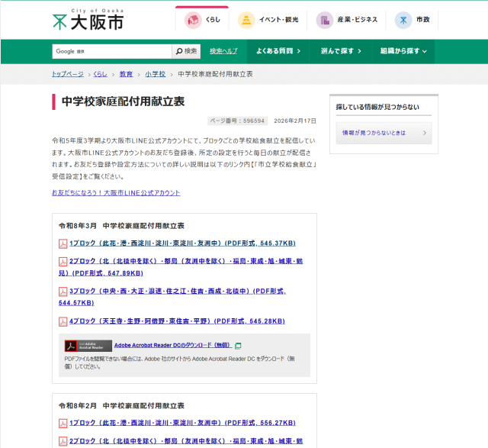Click the 産業・ビジネス icon
Image resolution: width=488 pixels, height=448 pixels.
tap(325, 20)
